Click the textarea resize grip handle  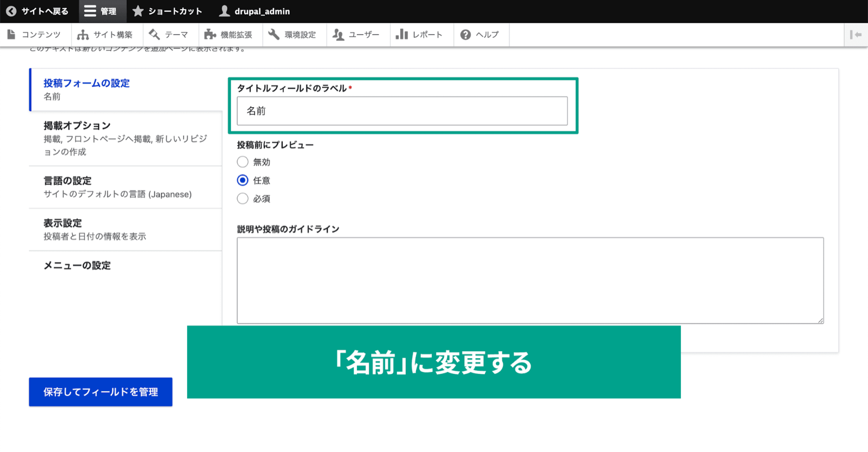tap(820, 320)
